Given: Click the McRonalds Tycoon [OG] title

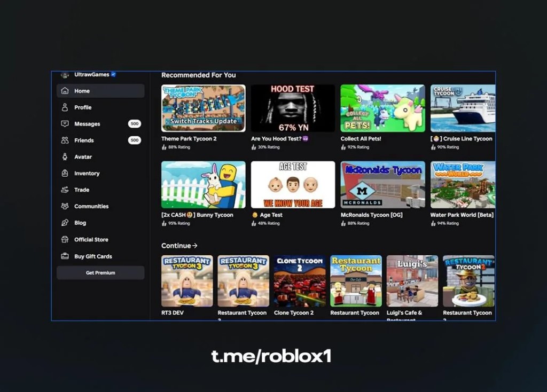Looking at the screenshot, I should pyautogui.click(x=372, y=215).
